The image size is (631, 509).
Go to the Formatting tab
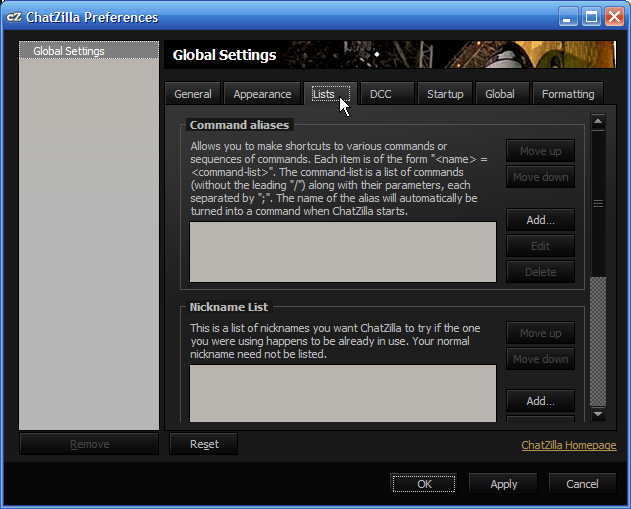click(x=568, y=94)
